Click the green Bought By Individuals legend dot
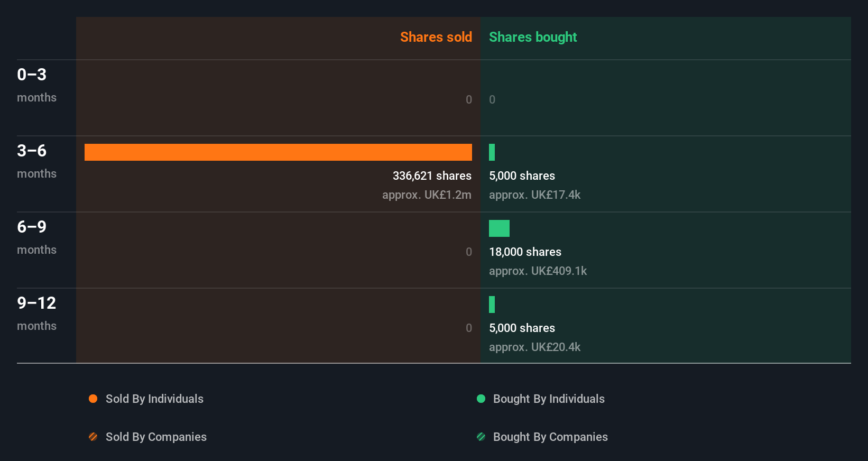 pos(481,399)
